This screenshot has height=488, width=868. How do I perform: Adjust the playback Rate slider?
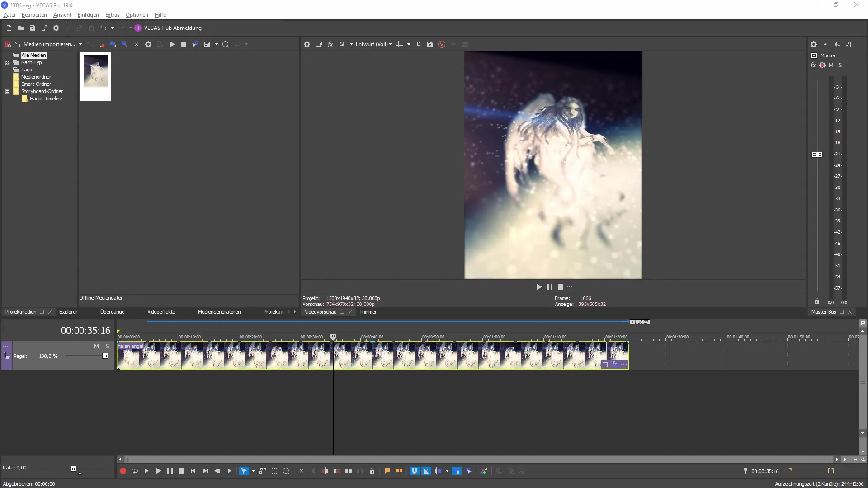pos(73,469)
